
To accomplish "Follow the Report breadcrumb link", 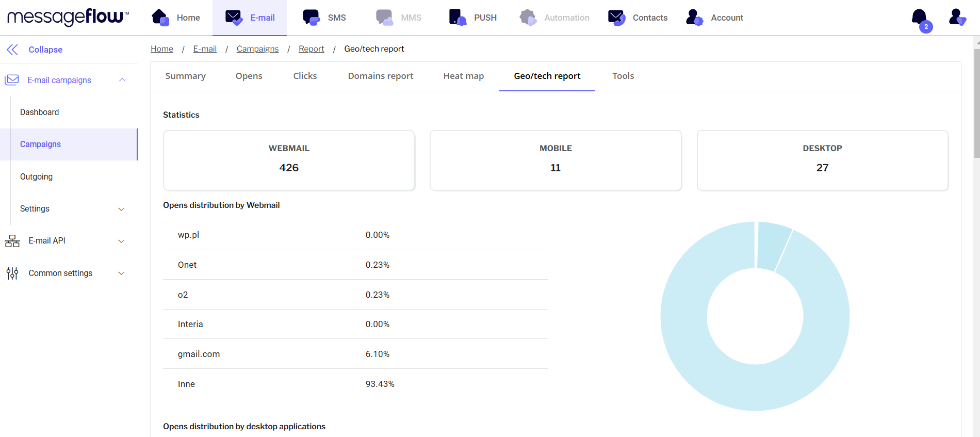I will pyautogui.click(x=311, y=48).
